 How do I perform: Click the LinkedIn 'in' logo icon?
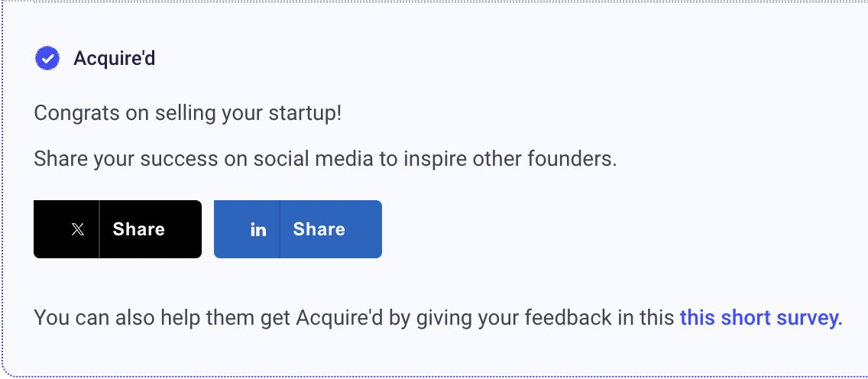(x=258, y=229)
